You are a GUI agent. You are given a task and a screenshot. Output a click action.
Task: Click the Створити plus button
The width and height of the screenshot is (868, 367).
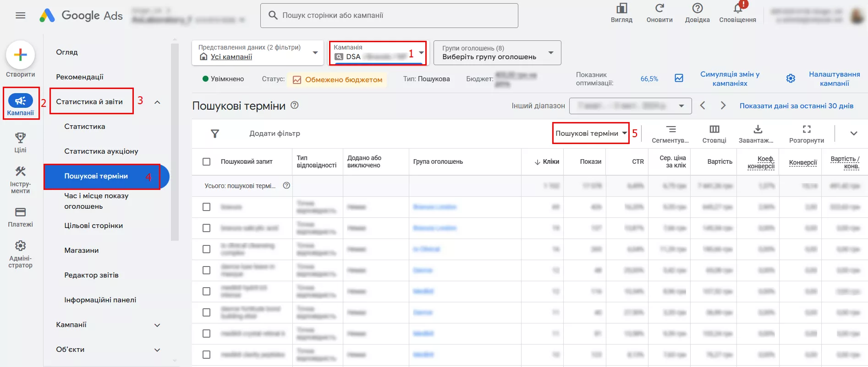(20, 55)
